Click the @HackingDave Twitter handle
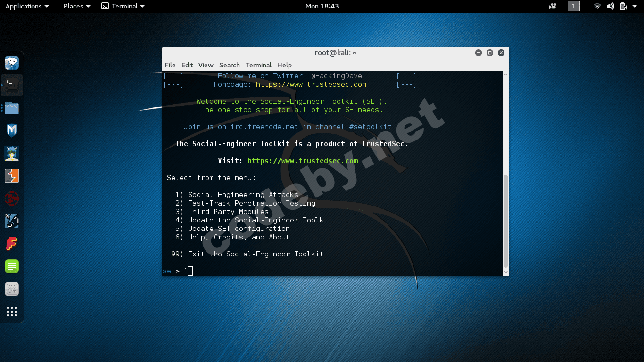The width and height of the screenshot is (644, 362). [337, 76]
